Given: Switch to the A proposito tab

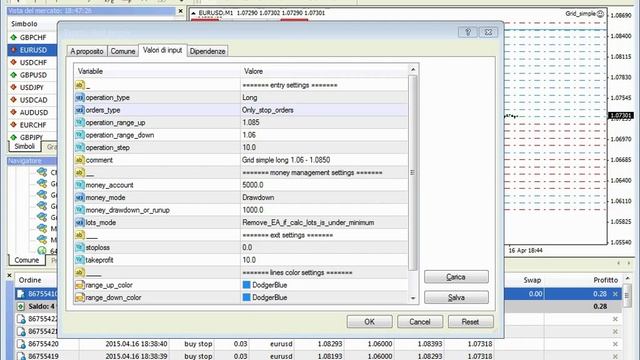Looking at the screenshot, I should click(87, 51).
